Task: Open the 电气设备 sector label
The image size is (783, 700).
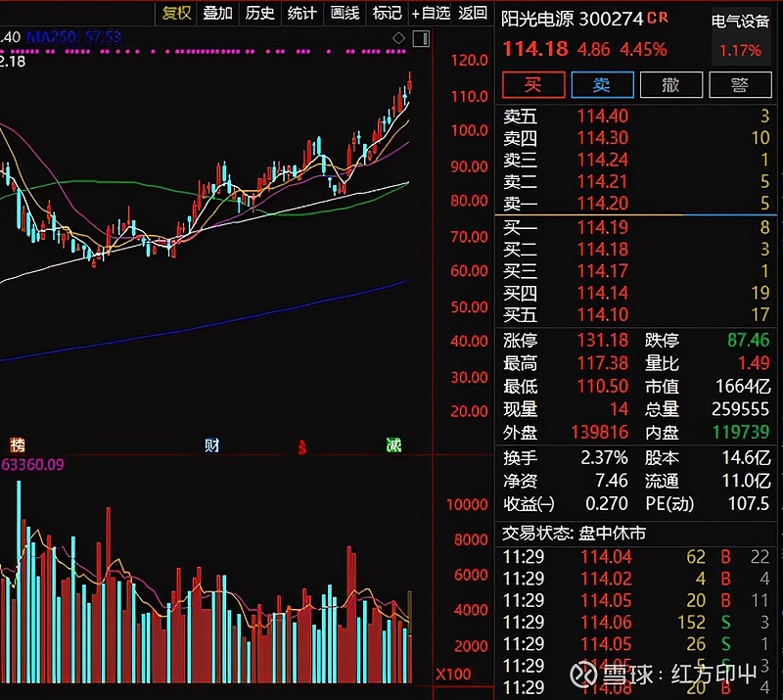Action: [x=740, y=21]
